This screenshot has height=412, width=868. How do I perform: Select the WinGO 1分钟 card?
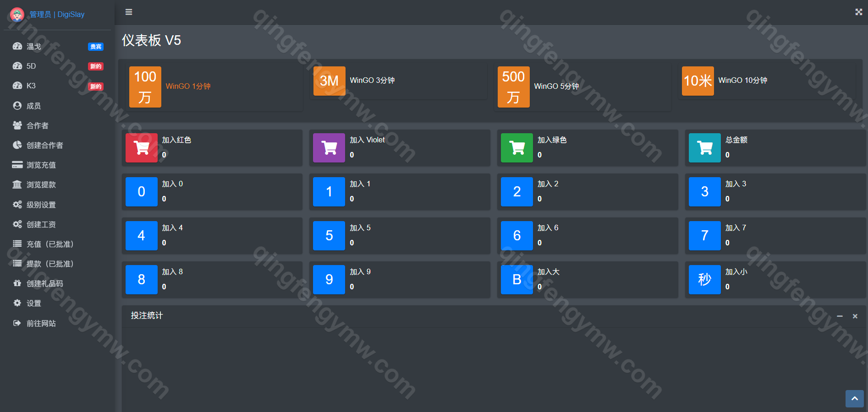pyautogui.click(x=214, y=87)
